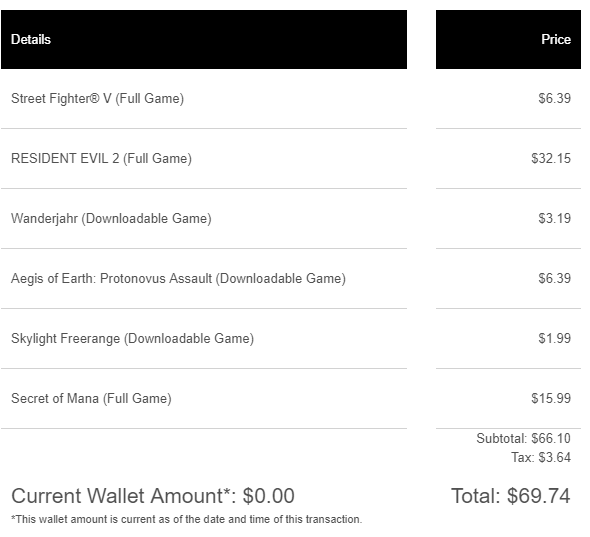Click the $3.19 Wanderjahr price
This screenshot has height=537, width=590.
tap(554, 218)
